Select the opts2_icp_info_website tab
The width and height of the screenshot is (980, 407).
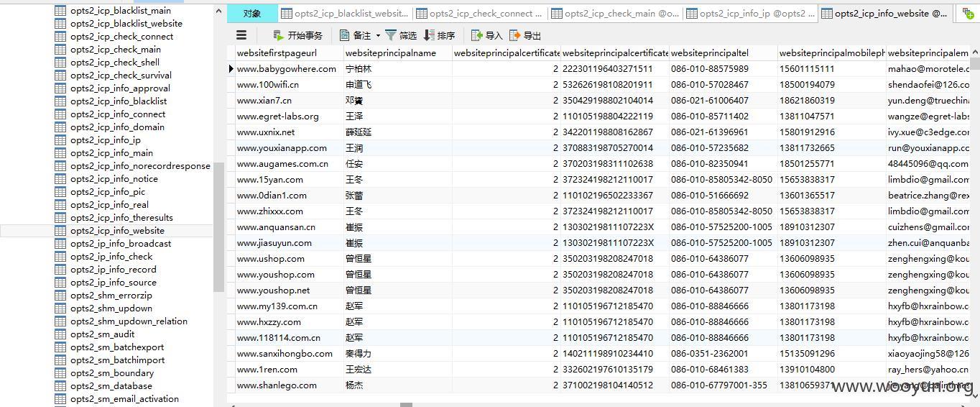point(885,13)
